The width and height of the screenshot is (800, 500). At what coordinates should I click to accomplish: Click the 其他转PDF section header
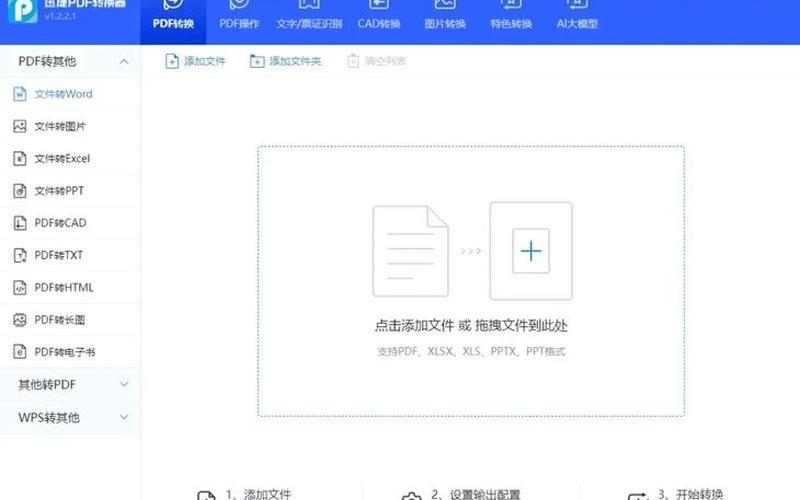click(70, 385)
